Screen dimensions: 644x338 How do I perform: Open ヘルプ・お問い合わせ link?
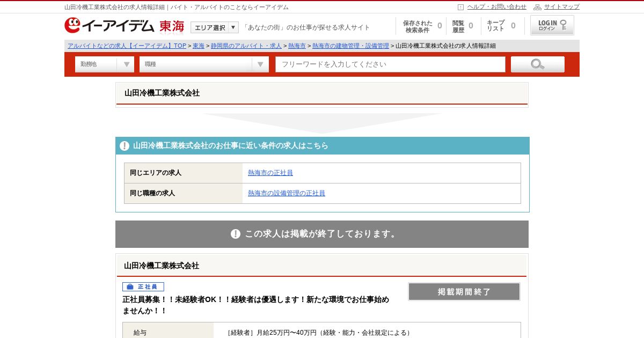497,7
